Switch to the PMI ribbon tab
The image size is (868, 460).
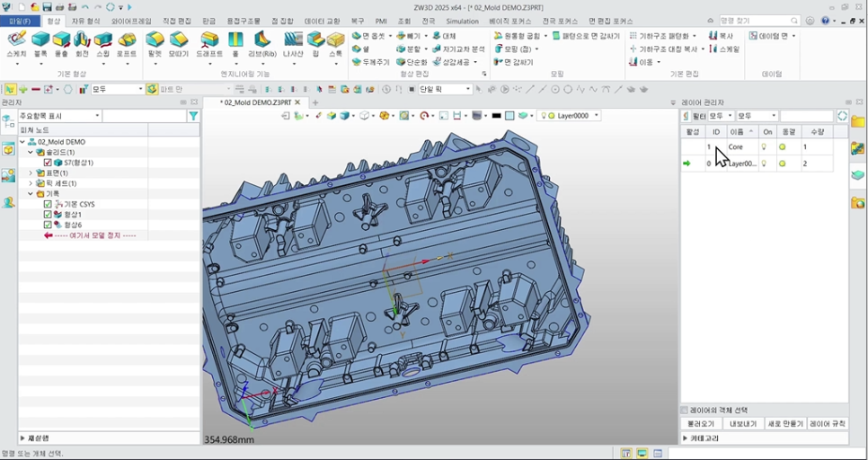pos(381,21)
